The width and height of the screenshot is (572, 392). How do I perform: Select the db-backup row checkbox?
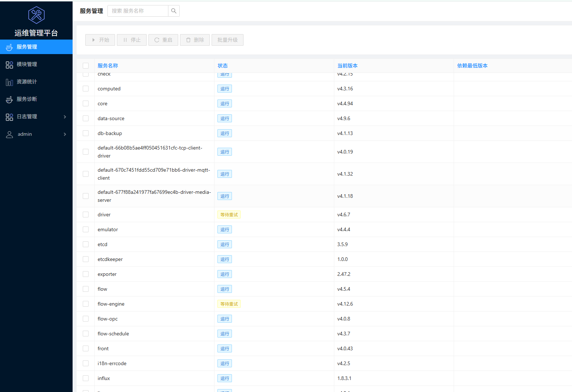[86, 133]
